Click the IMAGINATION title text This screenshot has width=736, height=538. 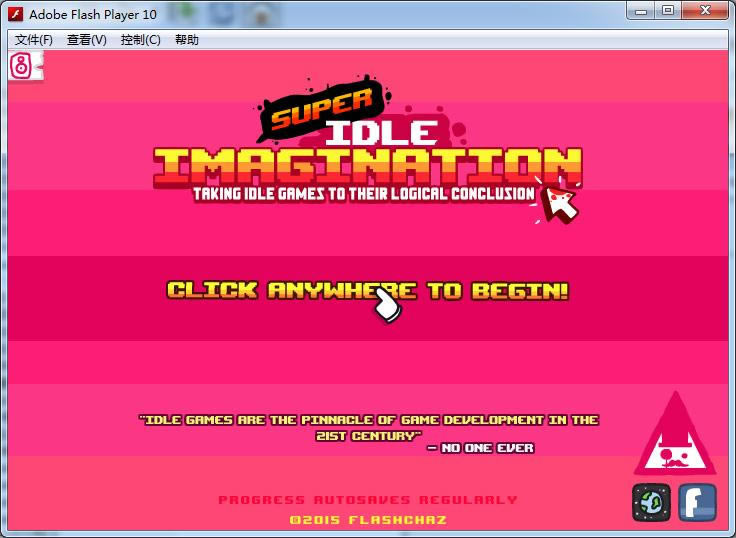tap(367, 166)
